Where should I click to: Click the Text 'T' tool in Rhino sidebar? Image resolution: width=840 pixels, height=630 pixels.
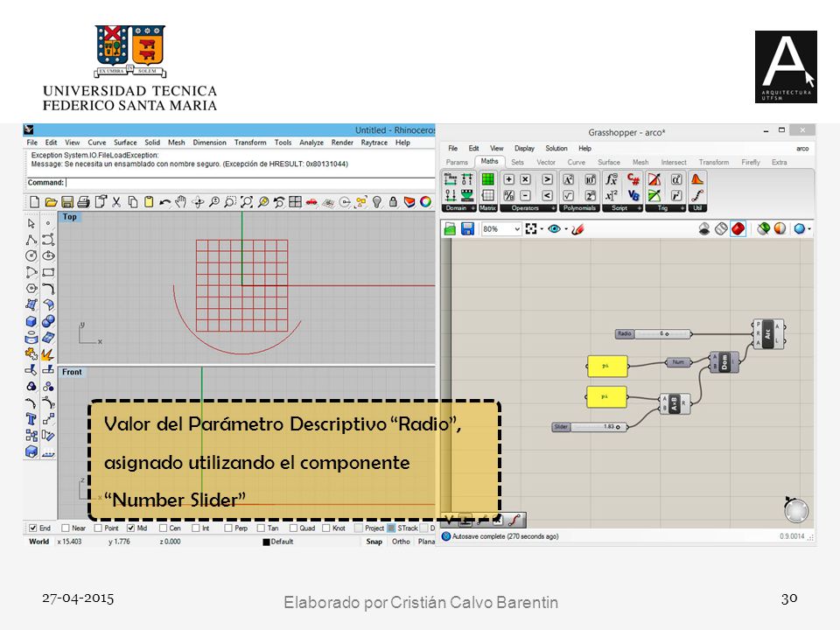pyautogui.click(x=31, y=419)
